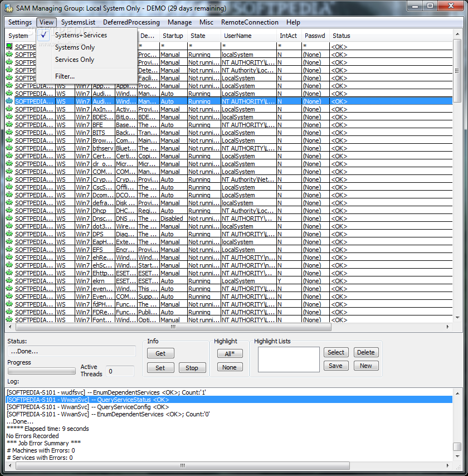Click the service icon of BDES... row

point(9,116)
